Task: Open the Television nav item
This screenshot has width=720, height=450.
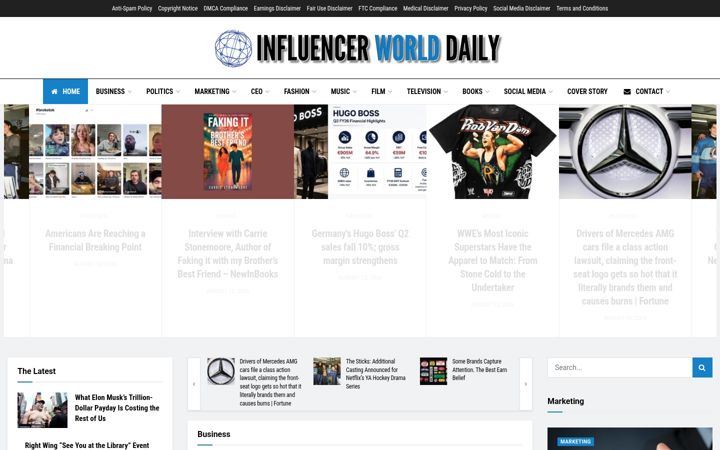Action: pos(423,91)
